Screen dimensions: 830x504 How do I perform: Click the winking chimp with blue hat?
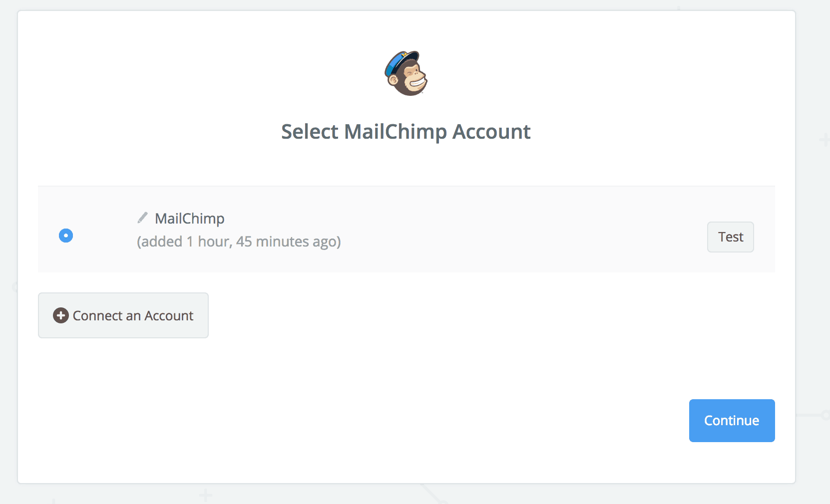(406, 73)
